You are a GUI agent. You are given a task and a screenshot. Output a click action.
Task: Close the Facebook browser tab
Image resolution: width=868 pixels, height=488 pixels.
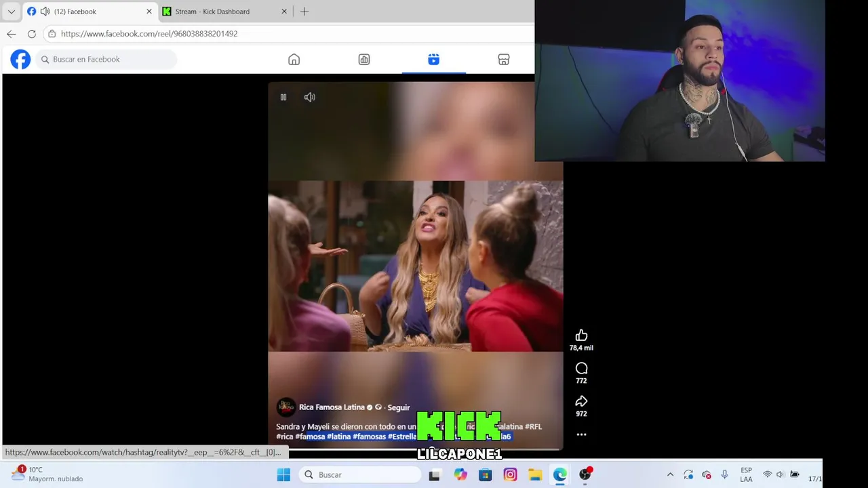[149, 12]
